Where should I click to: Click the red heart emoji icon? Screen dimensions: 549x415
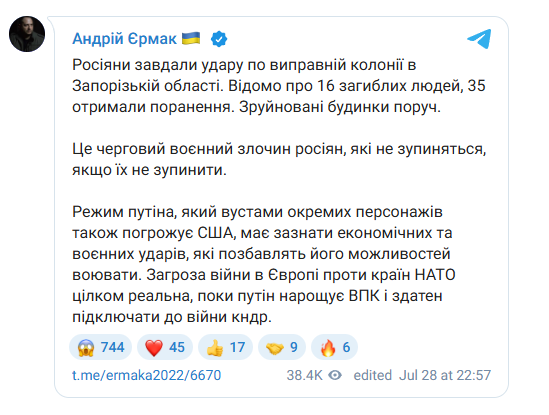coord(154,348)
